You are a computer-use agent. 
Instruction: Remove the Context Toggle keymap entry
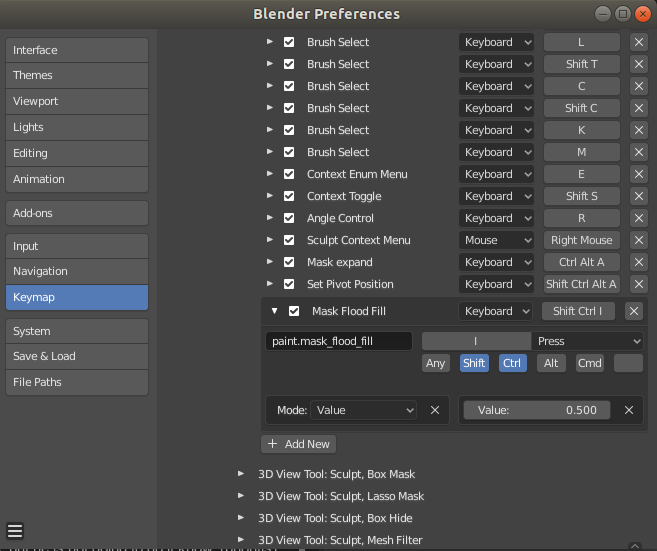639,196
